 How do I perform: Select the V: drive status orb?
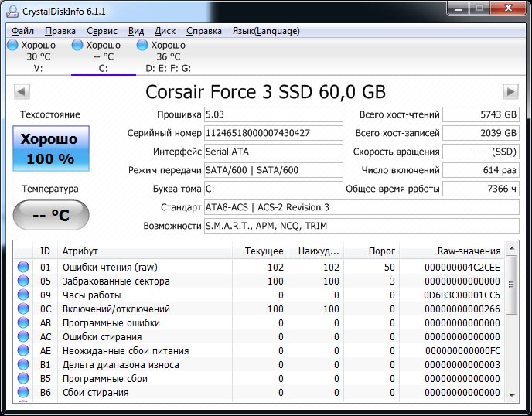(12, 46)
